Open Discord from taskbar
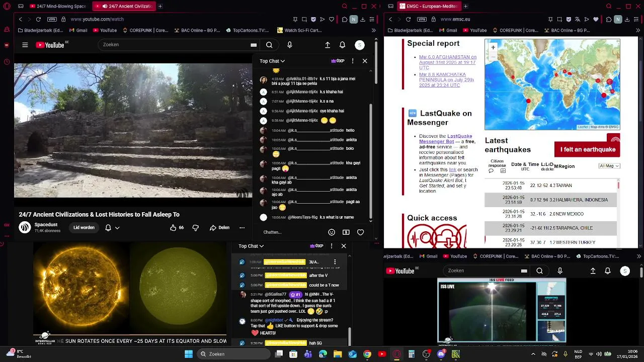 [441, 354]
